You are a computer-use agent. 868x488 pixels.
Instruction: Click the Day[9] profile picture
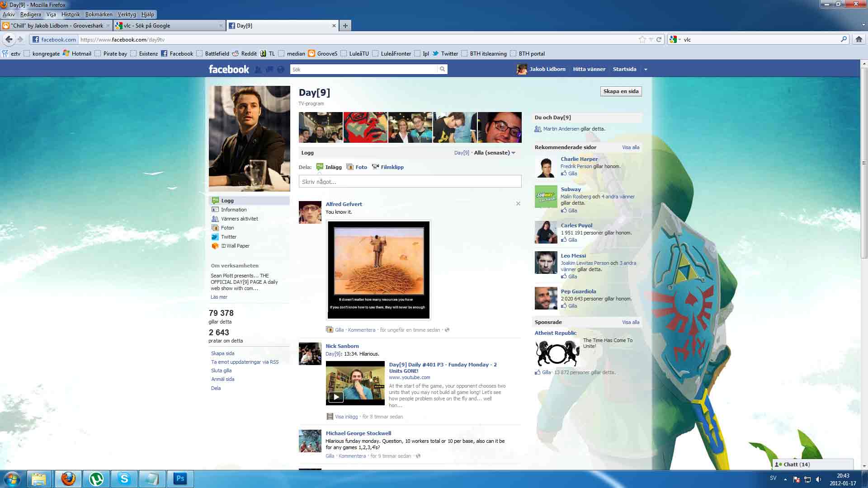(x=249, y=138)
